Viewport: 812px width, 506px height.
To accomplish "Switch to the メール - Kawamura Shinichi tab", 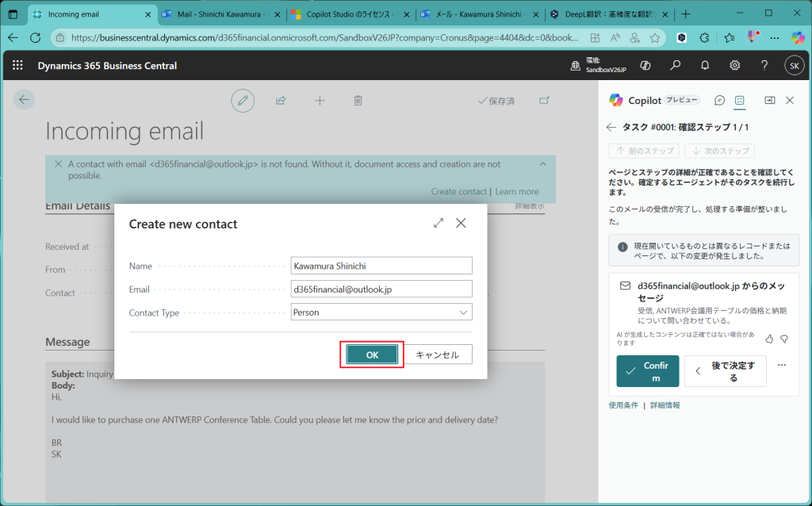I will point(478,14).
